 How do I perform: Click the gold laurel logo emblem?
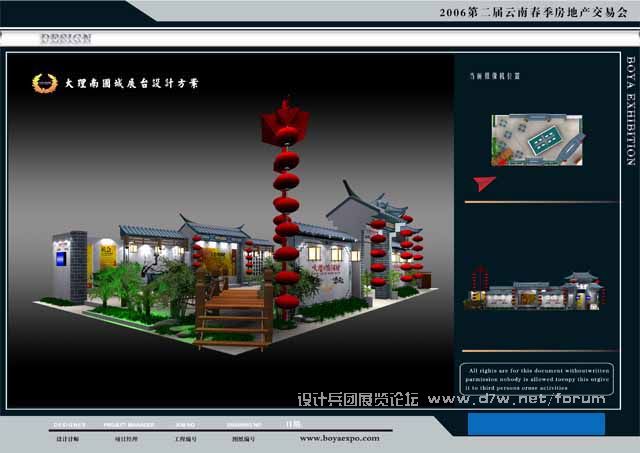click(43, 83)
